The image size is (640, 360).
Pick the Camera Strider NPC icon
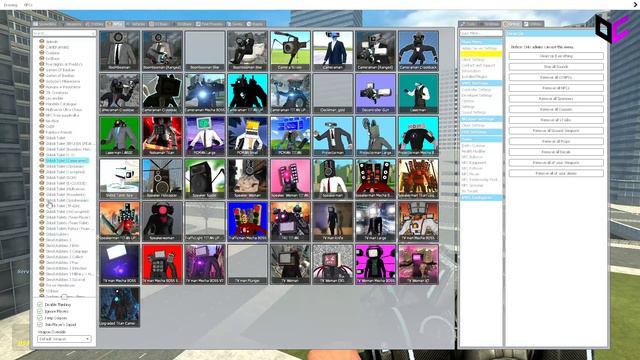[x=290, y=51]
